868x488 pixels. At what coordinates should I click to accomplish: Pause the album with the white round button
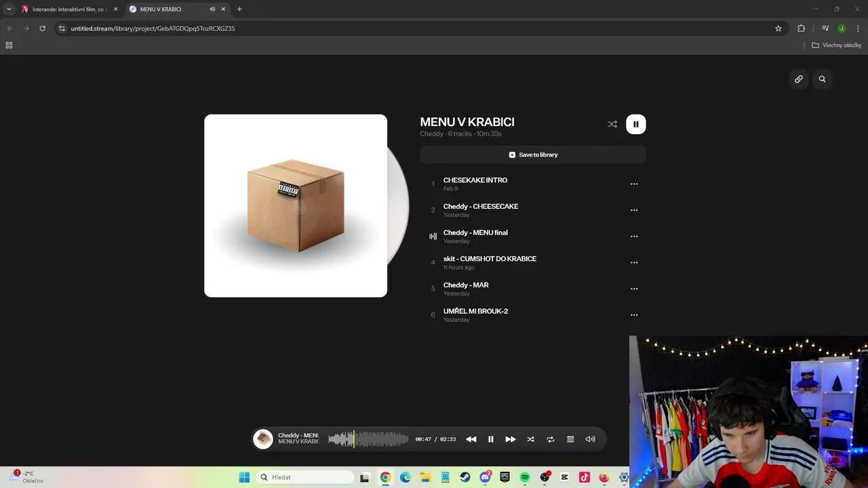coord(635,124)
